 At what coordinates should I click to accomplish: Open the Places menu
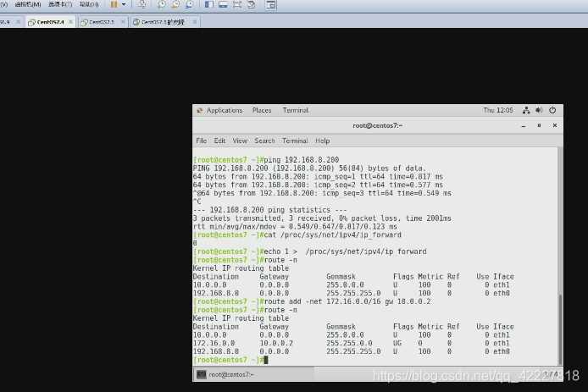(x=262, y=110)
